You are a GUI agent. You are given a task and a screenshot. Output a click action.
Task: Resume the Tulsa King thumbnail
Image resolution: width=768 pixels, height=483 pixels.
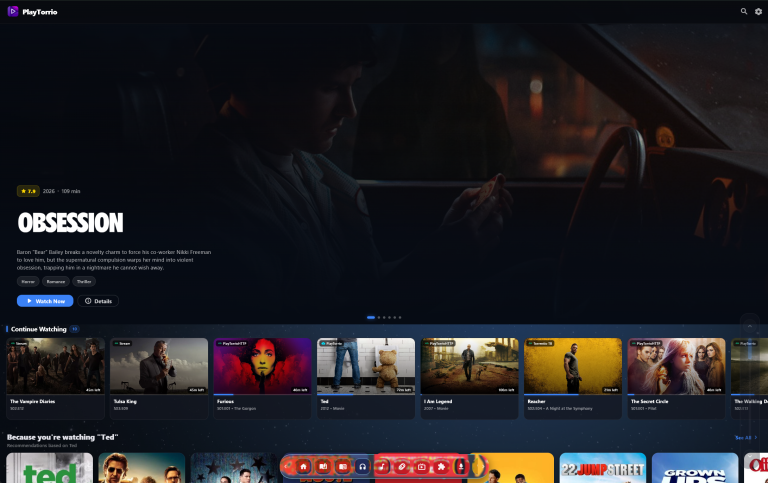(x=159, y=366)
